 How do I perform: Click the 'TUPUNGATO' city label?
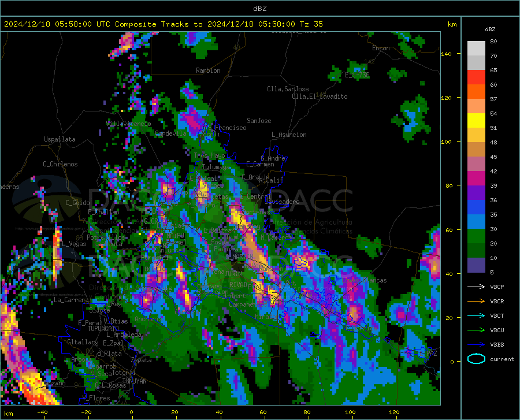[103, 329]
